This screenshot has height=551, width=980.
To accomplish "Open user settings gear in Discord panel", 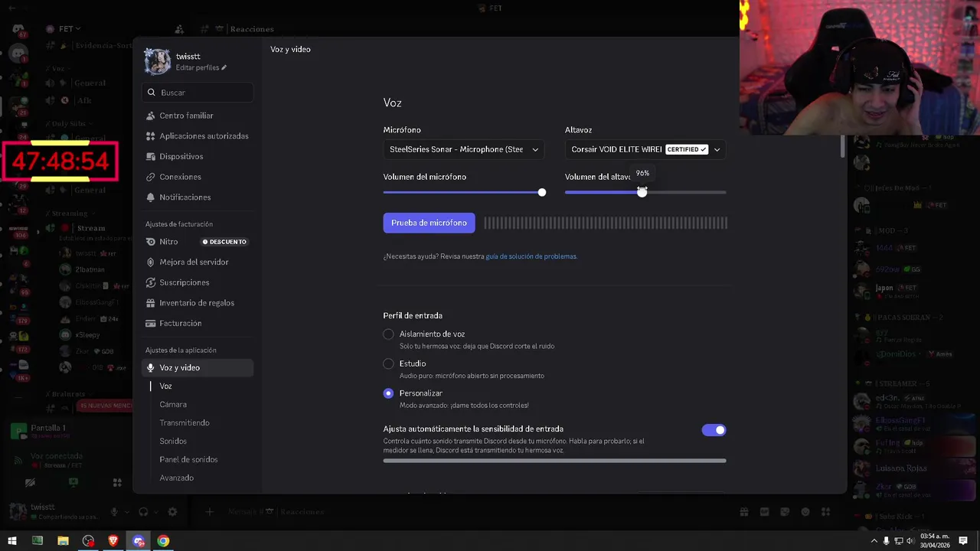I will pos(172,512).
